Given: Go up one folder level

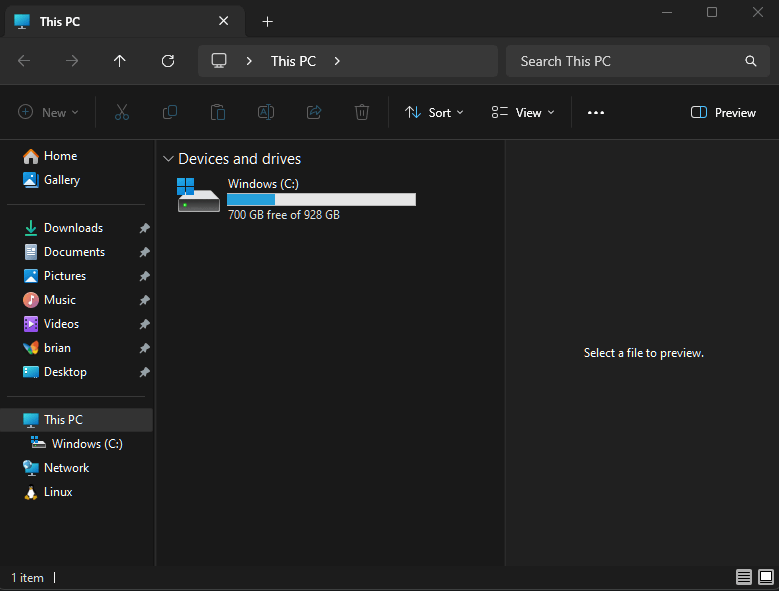Looking at the screenshot, I should pos(120,61).
